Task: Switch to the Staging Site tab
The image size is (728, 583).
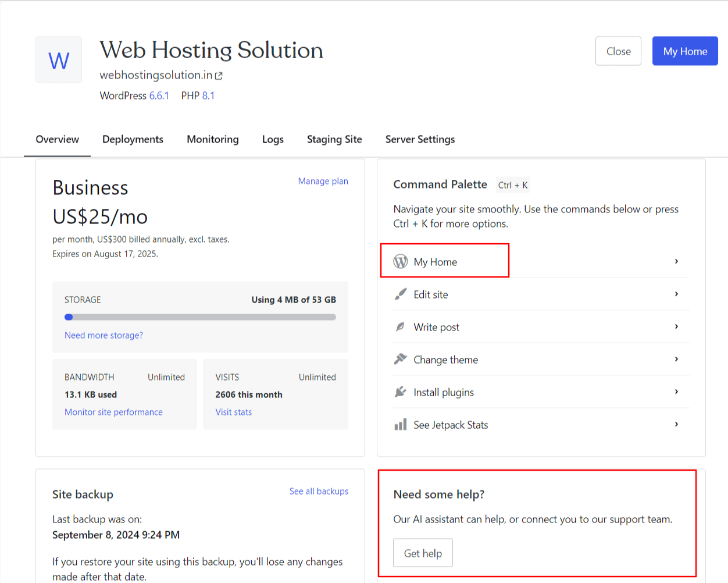Action: pyautogui.click(x=334, y=139)
